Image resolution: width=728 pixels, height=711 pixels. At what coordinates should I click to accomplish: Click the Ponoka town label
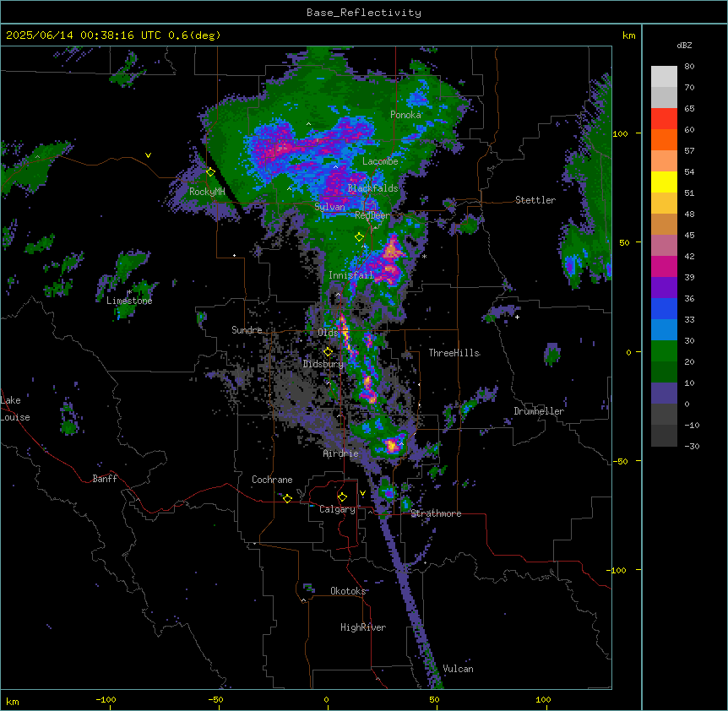coord(405,115)
